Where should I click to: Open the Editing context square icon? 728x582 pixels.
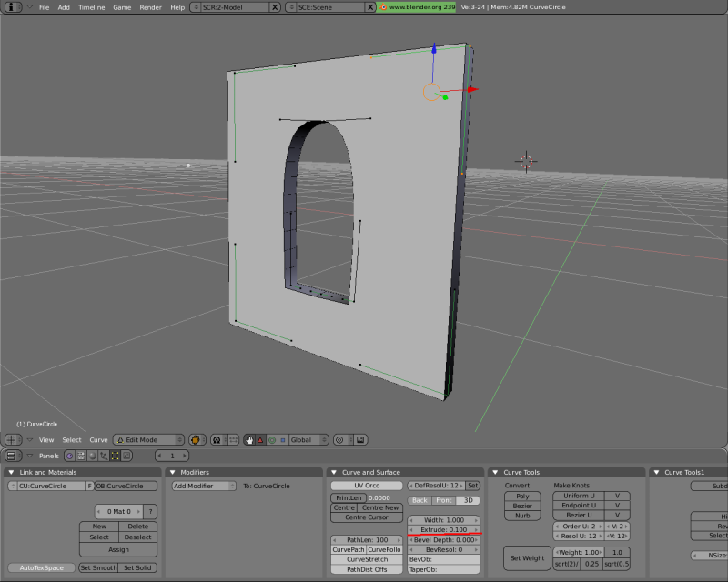click(116, 456)
